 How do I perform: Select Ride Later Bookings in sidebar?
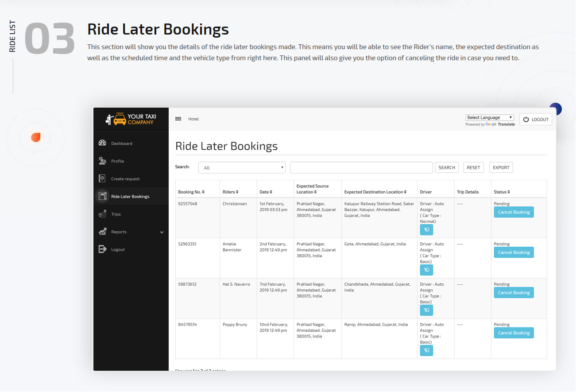(131, 196)
